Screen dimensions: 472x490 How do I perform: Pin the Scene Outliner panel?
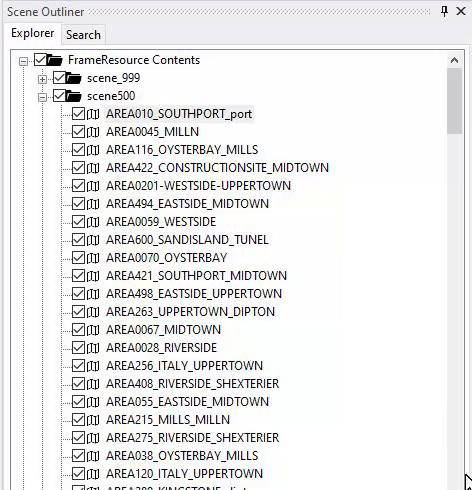point(444,11)
